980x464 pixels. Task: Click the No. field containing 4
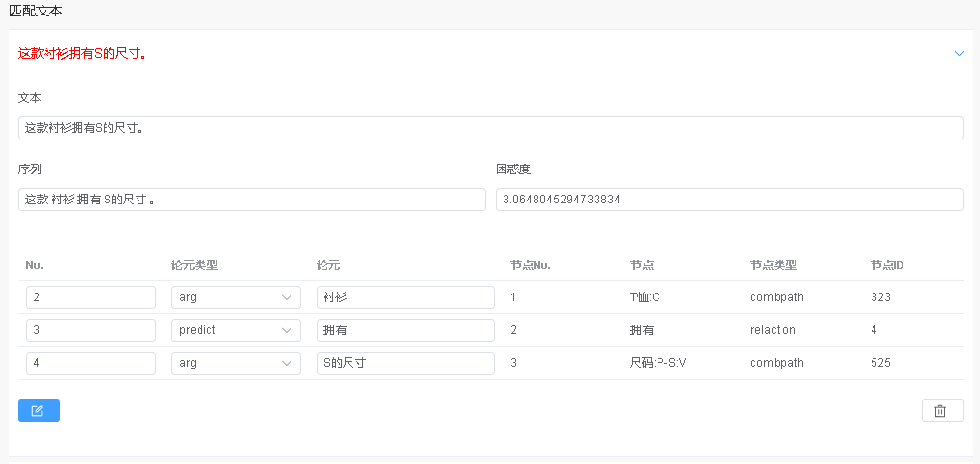click(x=91, y=363)
